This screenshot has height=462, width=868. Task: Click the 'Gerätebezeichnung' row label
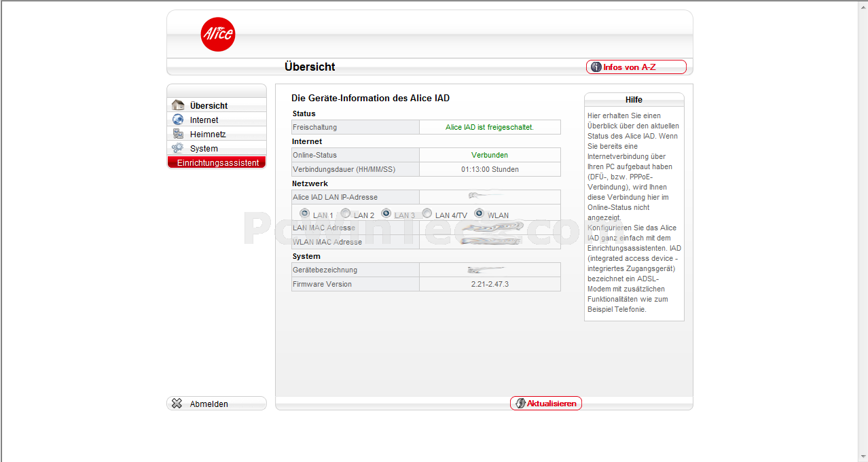tap(325, 270)
